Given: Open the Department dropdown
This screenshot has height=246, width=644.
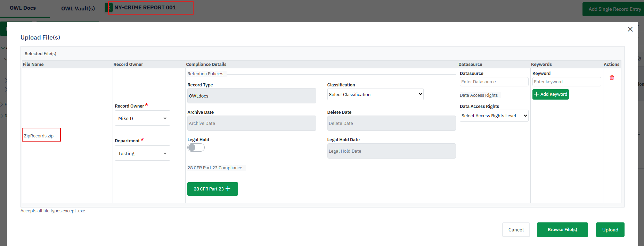Looking at the screenshot, I should pos(142,153).
